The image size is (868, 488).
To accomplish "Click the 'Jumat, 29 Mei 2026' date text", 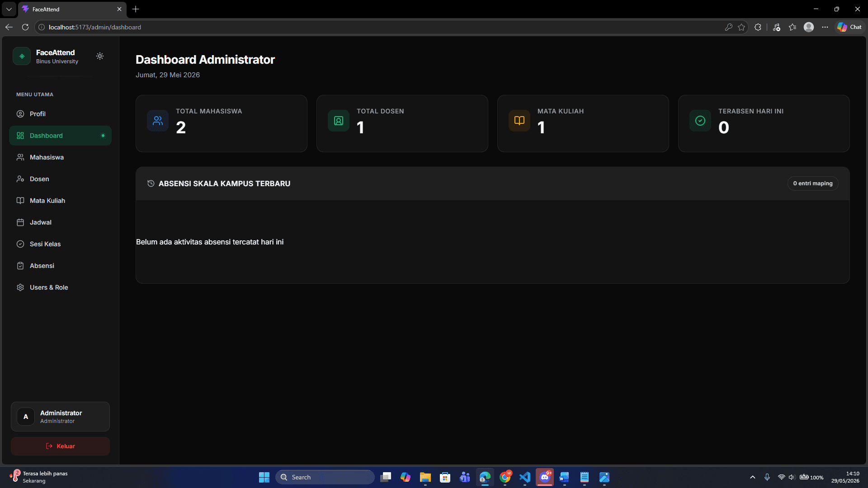I will coord(168,75).
